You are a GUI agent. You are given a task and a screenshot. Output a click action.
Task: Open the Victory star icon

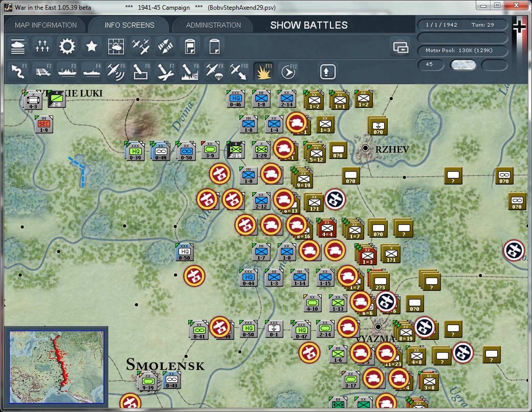(x=91, y=47)
